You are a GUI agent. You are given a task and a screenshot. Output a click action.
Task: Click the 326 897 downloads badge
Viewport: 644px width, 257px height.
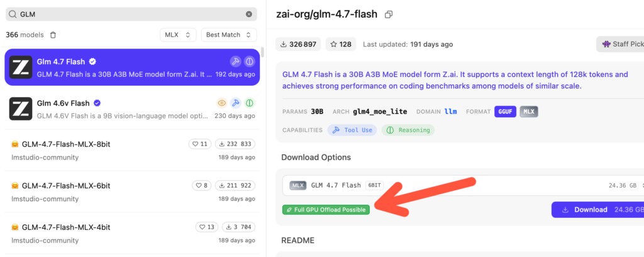click(x=299, y=45)
